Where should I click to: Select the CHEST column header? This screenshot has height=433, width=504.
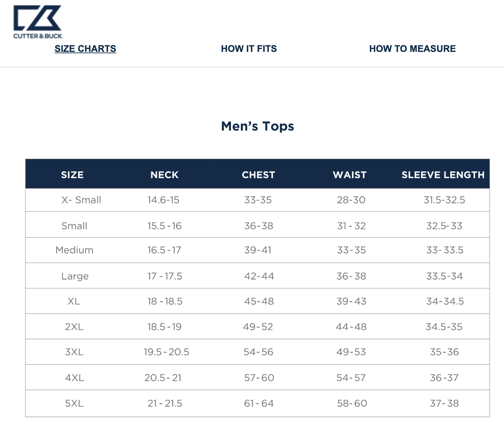258,175
